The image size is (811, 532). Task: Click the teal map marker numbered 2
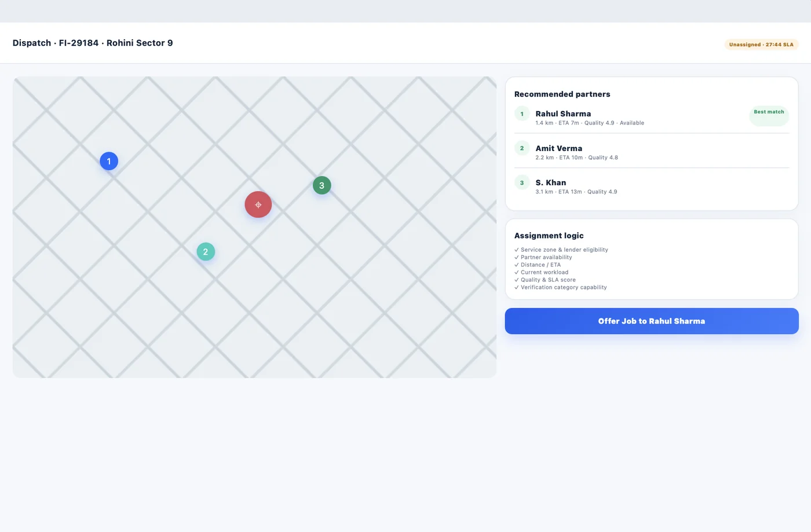206,251
